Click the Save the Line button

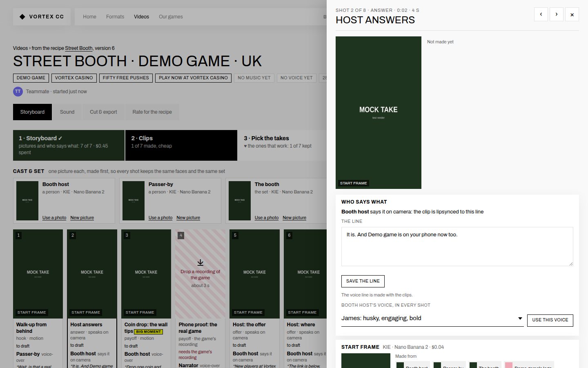(363, 281)
